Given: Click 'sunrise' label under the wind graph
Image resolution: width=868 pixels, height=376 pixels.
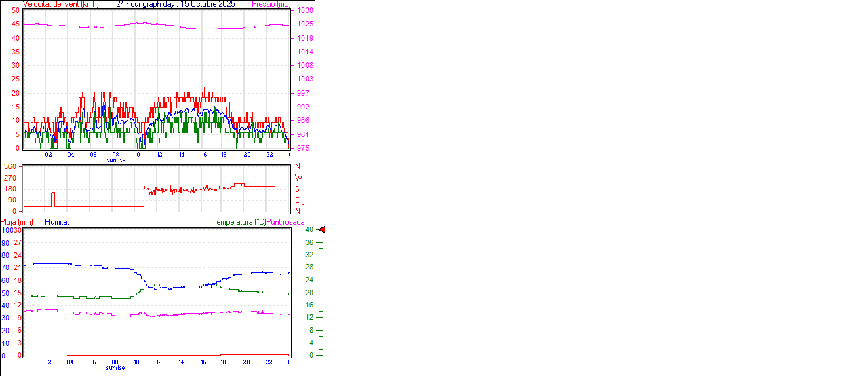Looking at the screenshot, I should [116, 160].
